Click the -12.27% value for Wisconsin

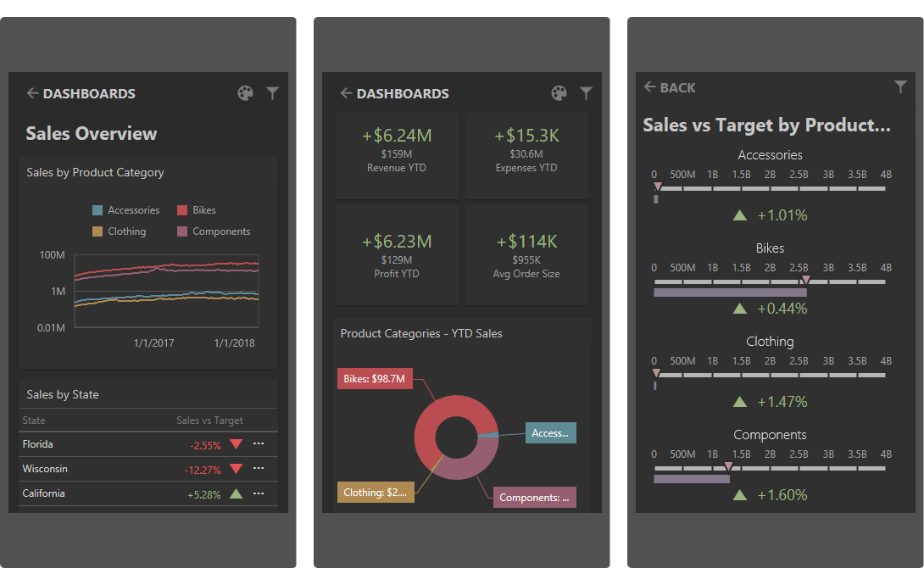[203, 471]
